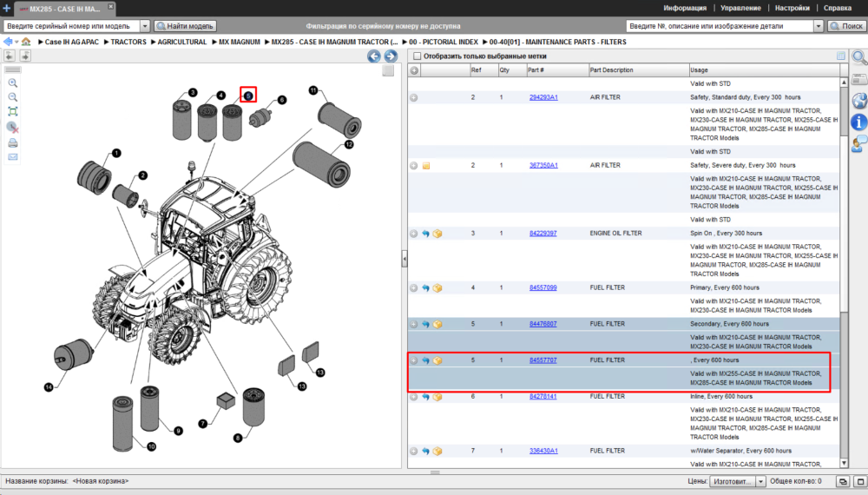868x495 pixels.
Task: Go to next page with right flag arrow
Action: pyautogui.click(x=25, y=56)
